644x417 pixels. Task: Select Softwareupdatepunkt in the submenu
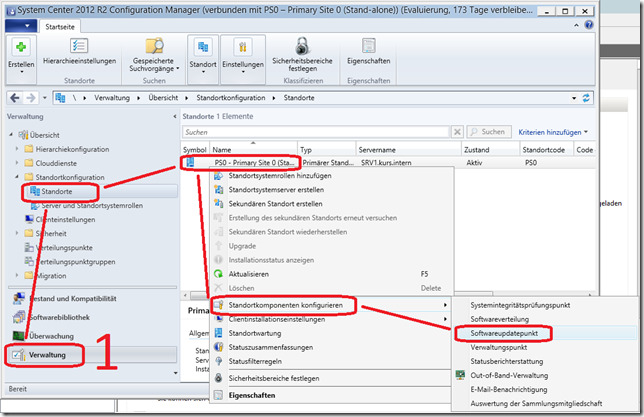point(504,333)
